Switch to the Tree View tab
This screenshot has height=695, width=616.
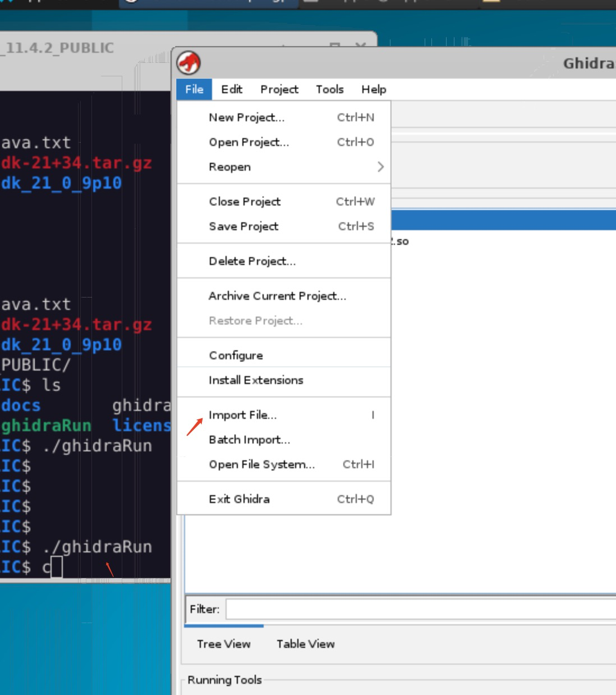(x=224, y=644)
